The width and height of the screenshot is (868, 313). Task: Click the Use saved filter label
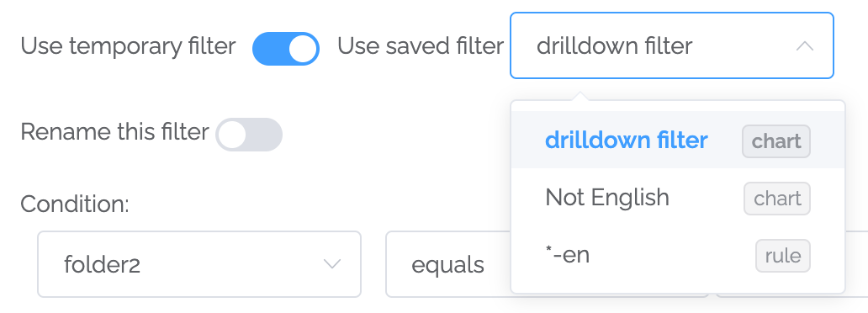421,46
